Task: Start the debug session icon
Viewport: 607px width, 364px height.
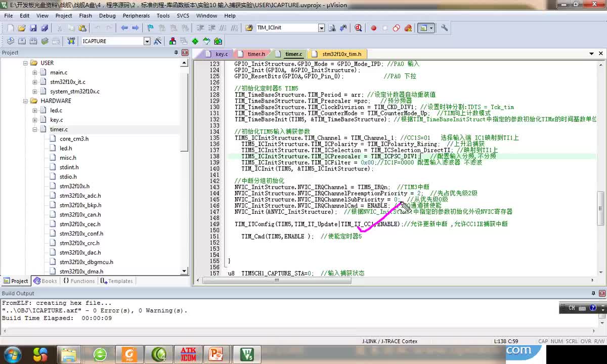Action: 359,28
